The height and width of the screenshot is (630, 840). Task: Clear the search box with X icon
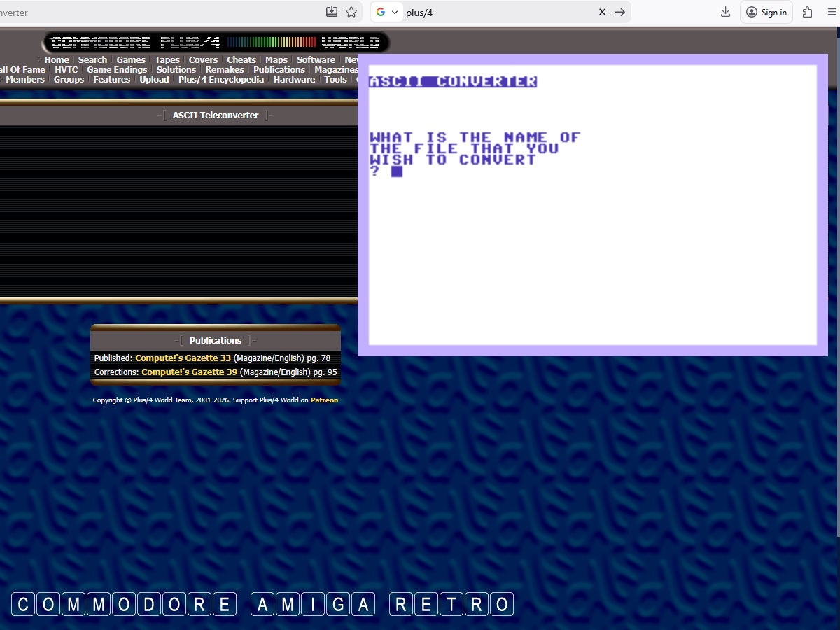(x=602, y=12)
